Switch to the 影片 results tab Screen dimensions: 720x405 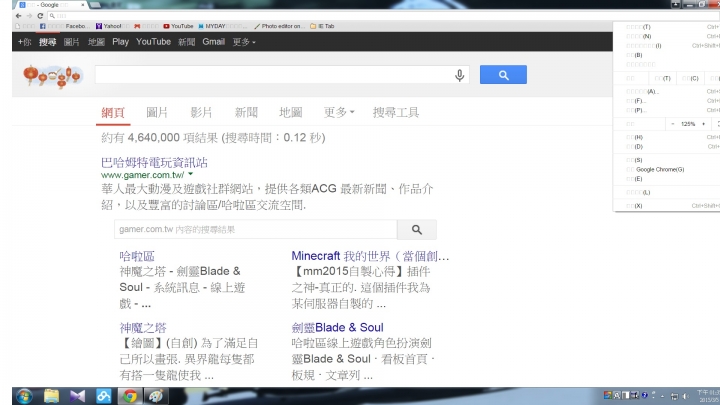[x=201, y=112]
